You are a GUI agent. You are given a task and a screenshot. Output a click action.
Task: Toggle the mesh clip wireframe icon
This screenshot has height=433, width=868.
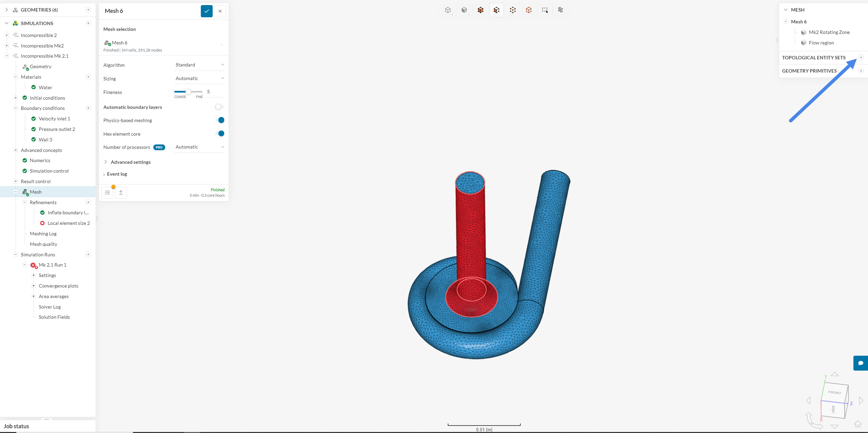tap(561, 10)
